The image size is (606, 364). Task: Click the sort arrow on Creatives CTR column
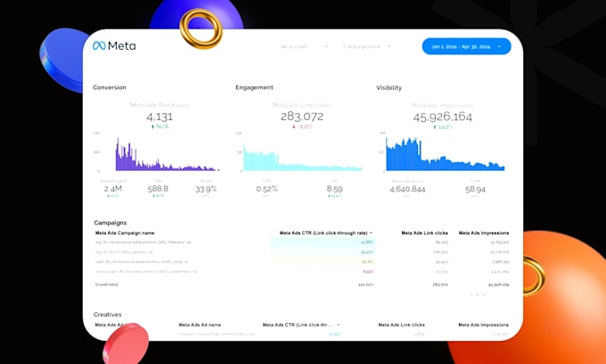pos(338,325)
